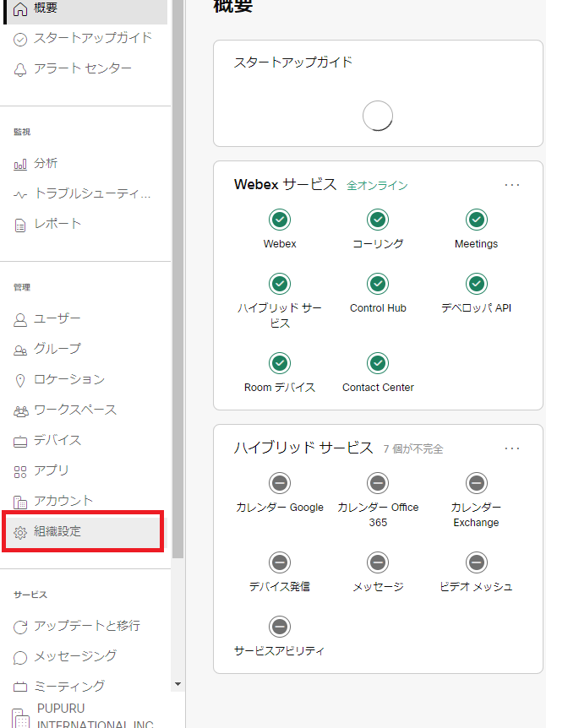Open the ワークスペース sidebar label

coord(75,410)
